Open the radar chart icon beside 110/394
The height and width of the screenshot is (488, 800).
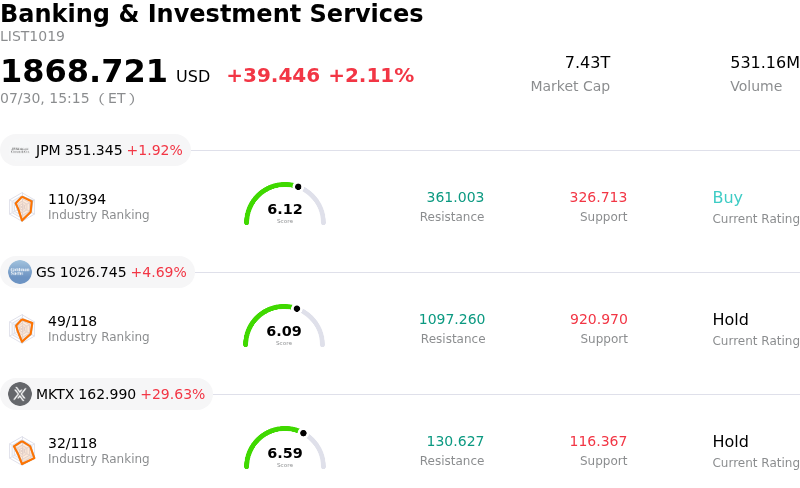point(22,207)
